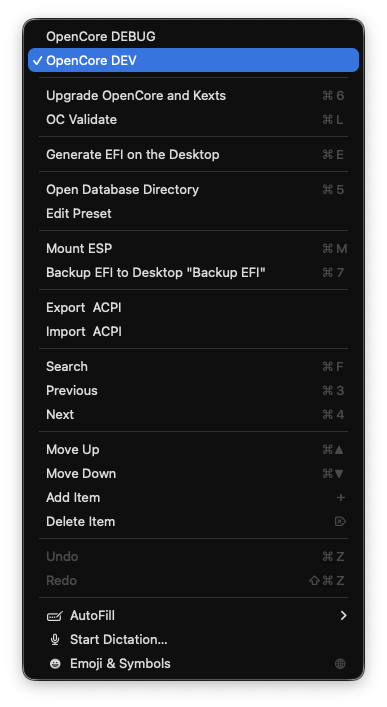Select Generate EFI on the Desktop
This screenshot has height=707, width=387.
point(194,155)
